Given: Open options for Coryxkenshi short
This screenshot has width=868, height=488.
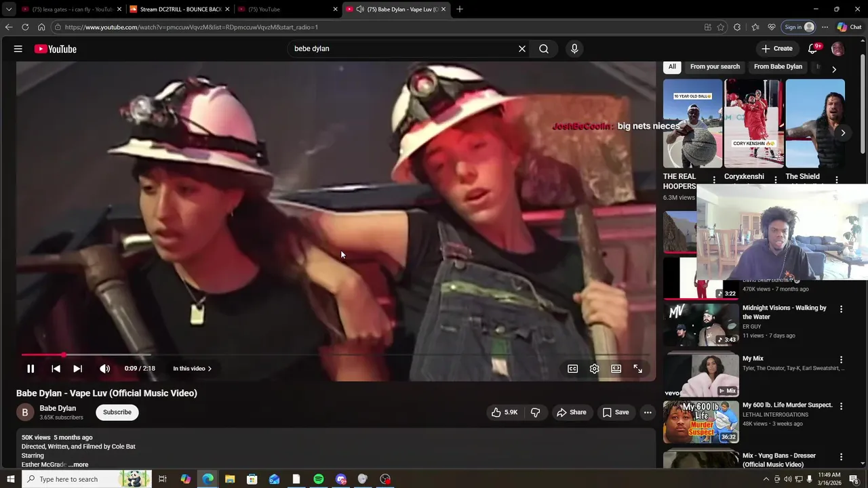Looking at the screenshot, I should (x=775, y=180).
